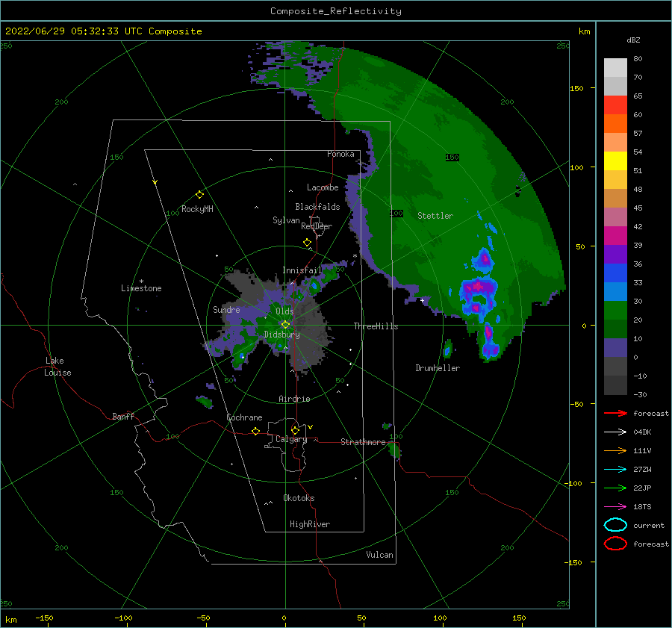672x628 pixels.
Task: Click the yellow diamond marker near RockyMH
Action: tap(199, 195)
